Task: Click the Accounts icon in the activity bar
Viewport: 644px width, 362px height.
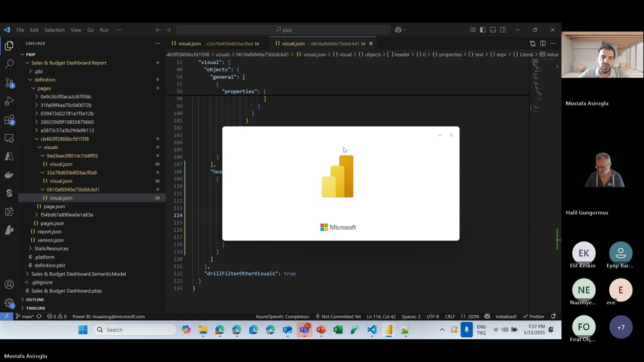Action: pyautogui.click(x=9, y=285)
